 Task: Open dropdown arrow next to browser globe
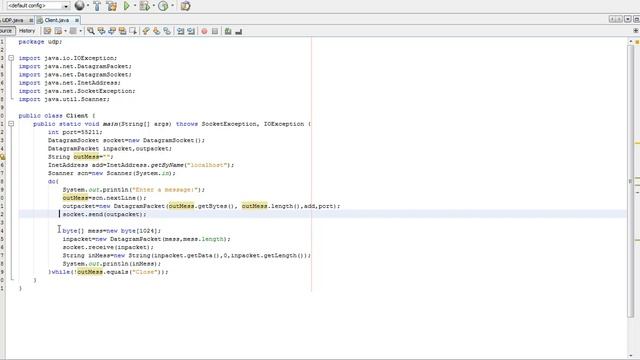[88, 6]
